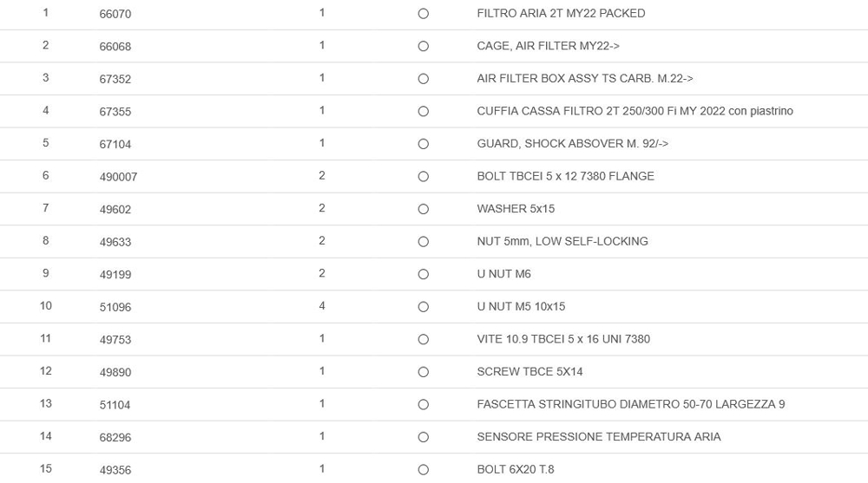The image size is (868, 483).
Task: Mark the circle for AIR FILTER BOX ASSY row
Action: click(x=423, y=79)
